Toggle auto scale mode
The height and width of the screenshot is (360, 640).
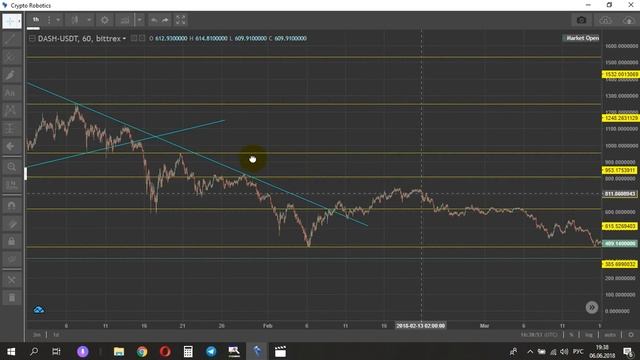(x=610, y=335)
